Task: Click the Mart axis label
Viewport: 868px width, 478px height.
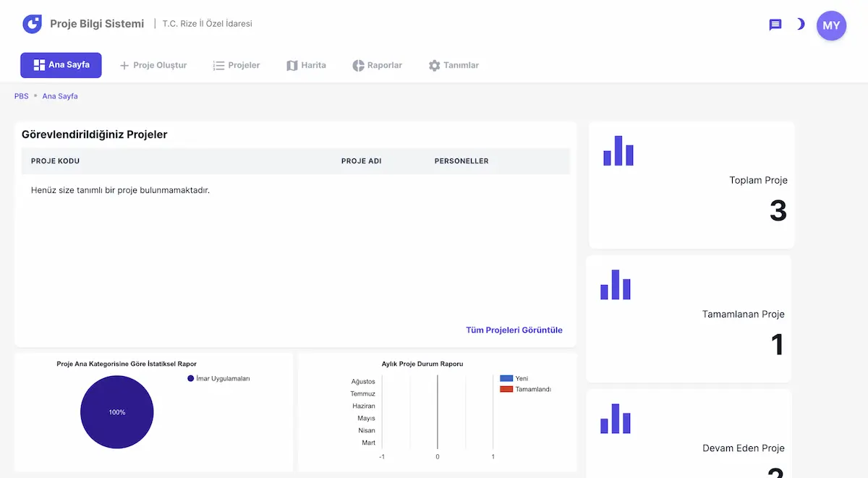Action: (x=369, y=443)
